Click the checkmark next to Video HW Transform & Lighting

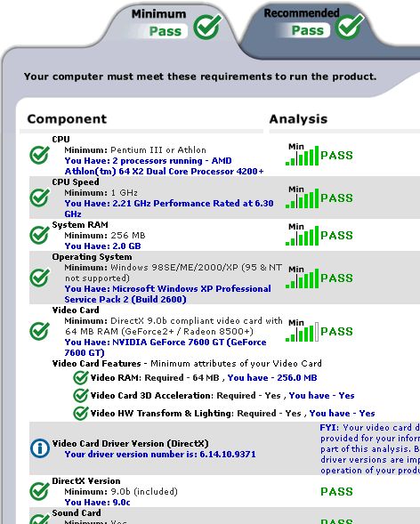point(81,413)
